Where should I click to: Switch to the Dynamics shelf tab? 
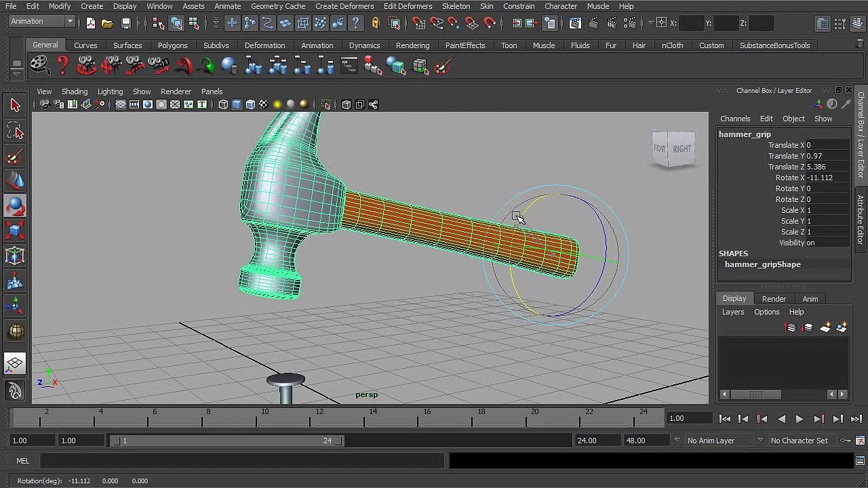coord(364,45)
